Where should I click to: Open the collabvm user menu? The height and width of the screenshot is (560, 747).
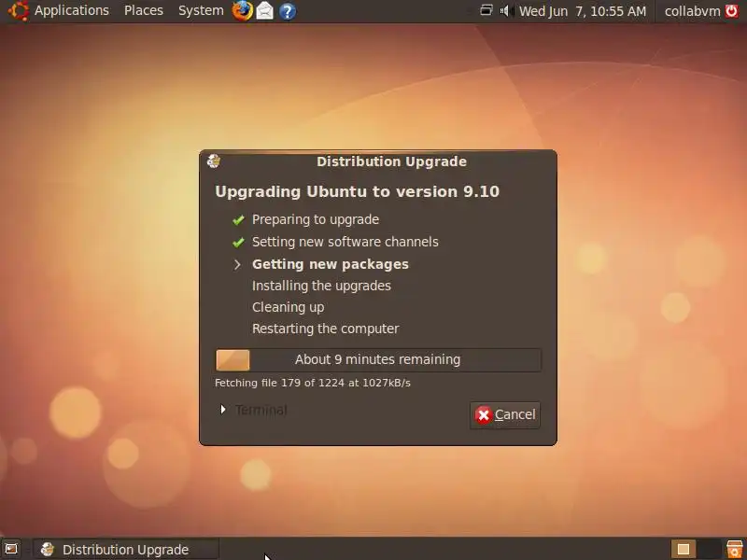pos(692,10)
